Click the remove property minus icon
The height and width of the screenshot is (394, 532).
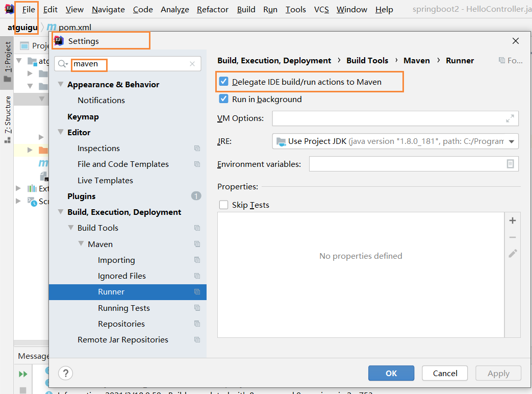tap(512, 237)
